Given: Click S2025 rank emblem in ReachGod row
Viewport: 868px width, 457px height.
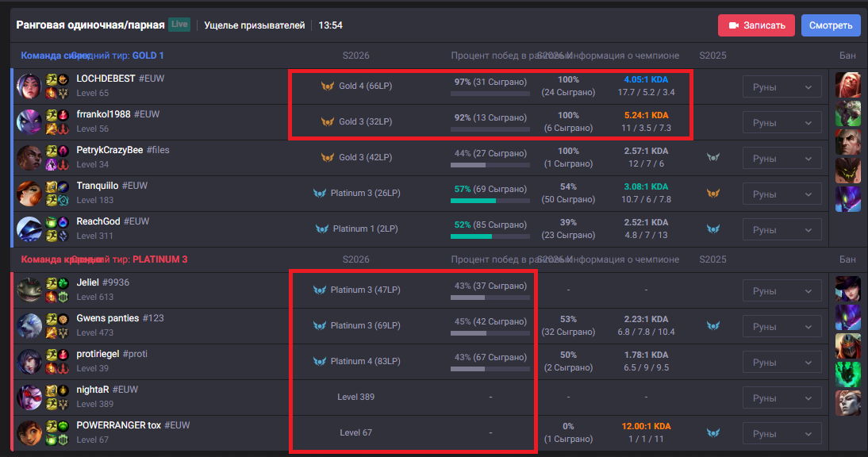Looking at the screenshot, I should 713,229.
